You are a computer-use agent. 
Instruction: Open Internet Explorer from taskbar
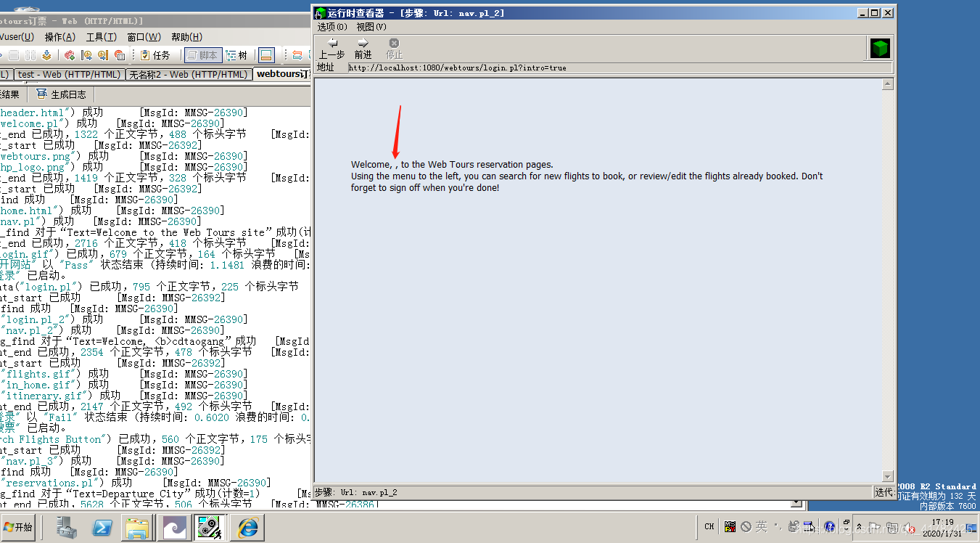click(247, 527)
